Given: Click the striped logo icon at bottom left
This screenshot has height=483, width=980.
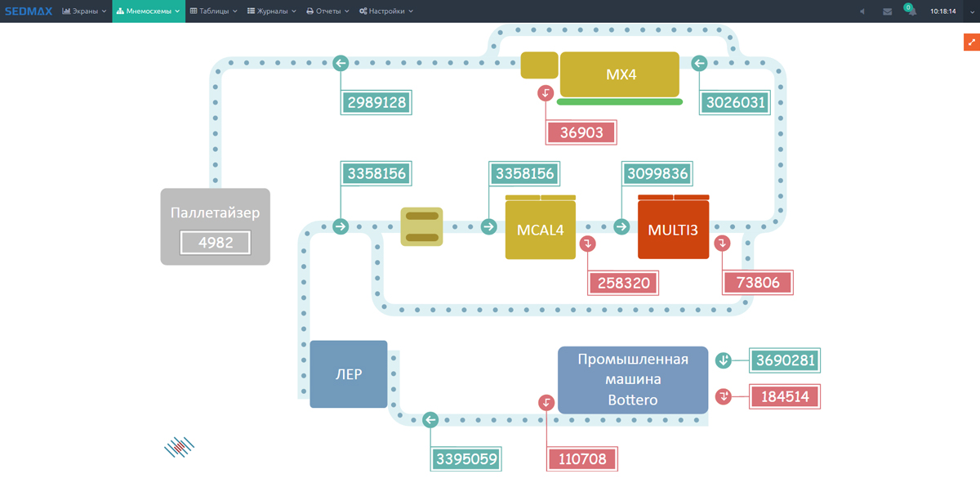Looking at the screenshot, I should pos(180,446).
